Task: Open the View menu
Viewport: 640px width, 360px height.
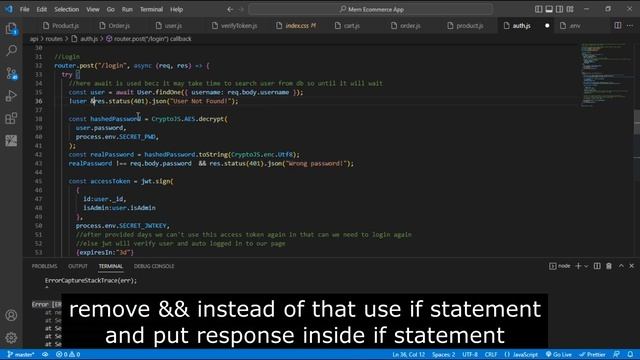Action: click(93, 9)
